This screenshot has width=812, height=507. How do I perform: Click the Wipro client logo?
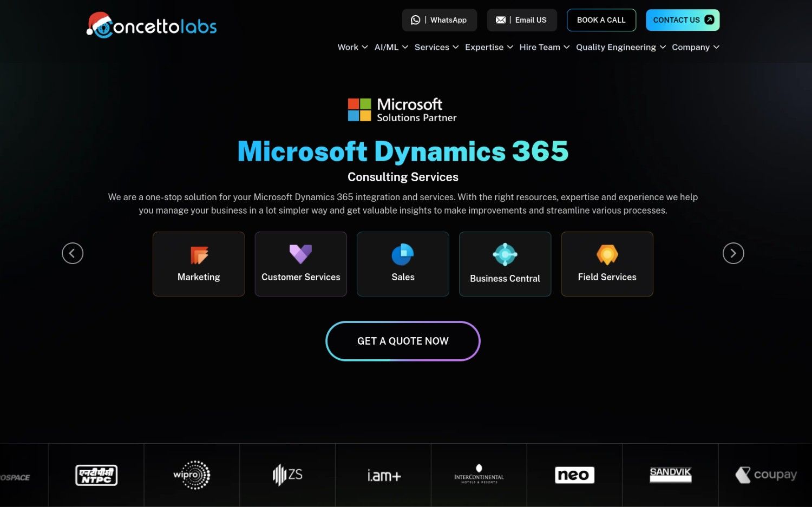pos(192,475)
